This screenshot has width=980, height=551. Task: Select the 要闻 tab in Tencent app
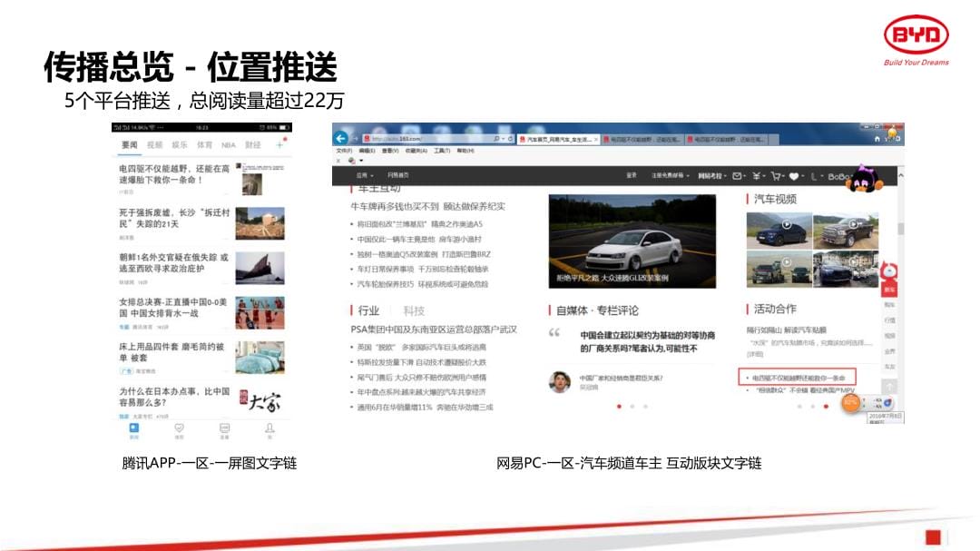click(x=130, y=145)
